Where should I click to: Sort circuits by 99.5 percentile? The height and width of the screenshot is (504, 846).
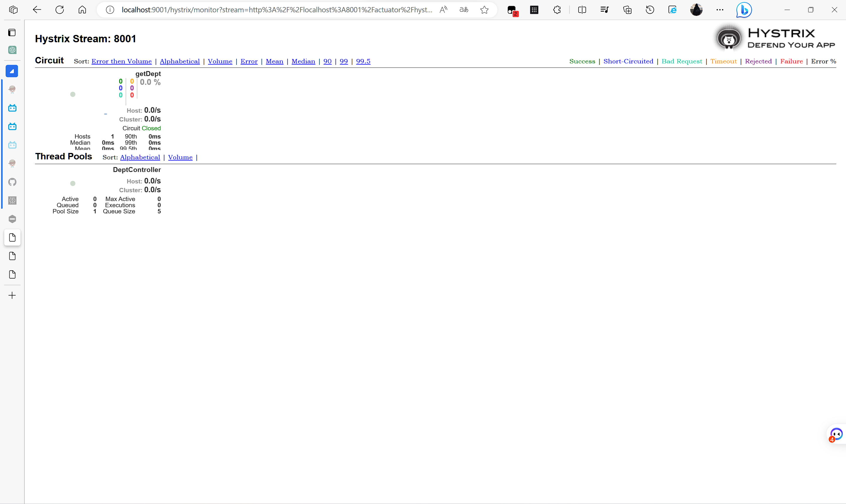point(363,61)
